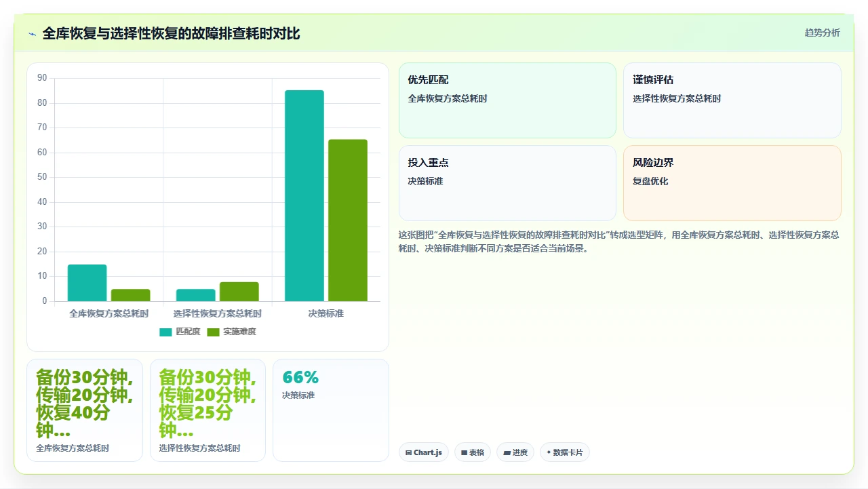Open the 投入重点 card
This screenshot has height=489, width=868.
[507, 183]
